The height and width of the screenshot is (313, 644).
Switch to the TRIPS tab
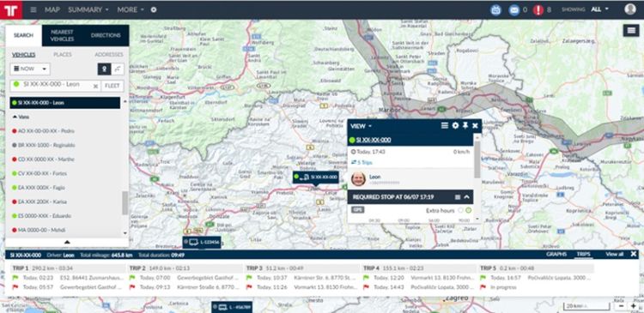(x=584, y=255)
